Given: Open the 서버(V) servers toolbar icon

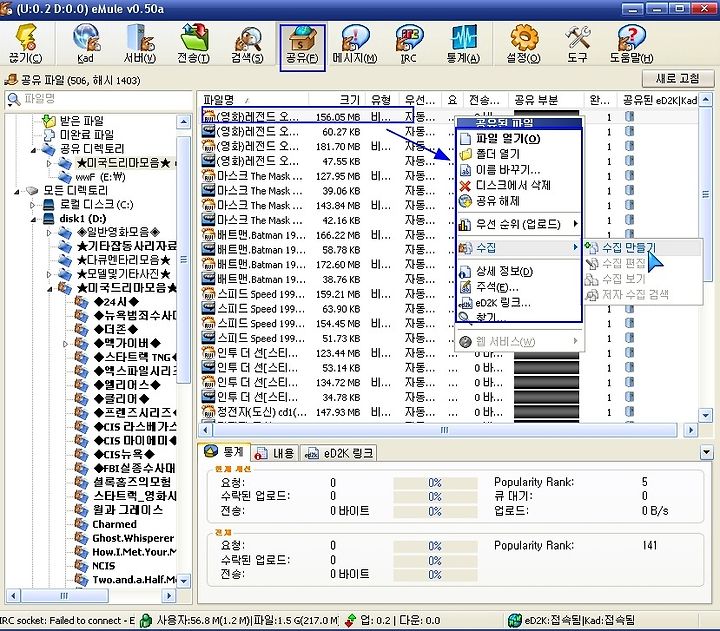Looking at the screenshot, I should tap(140, 45).
